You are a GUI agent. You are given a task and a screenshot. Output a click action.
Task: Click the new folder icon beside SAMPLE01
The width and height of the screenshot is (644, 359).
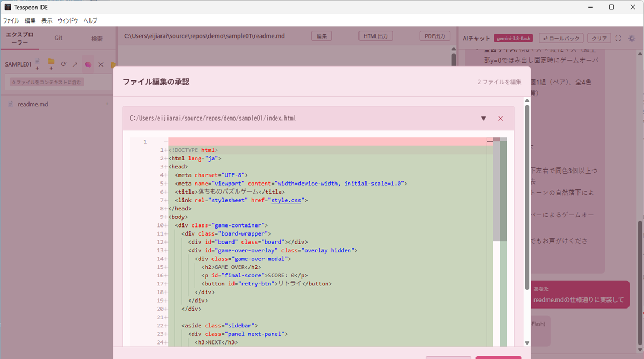(x=51, y=64)
